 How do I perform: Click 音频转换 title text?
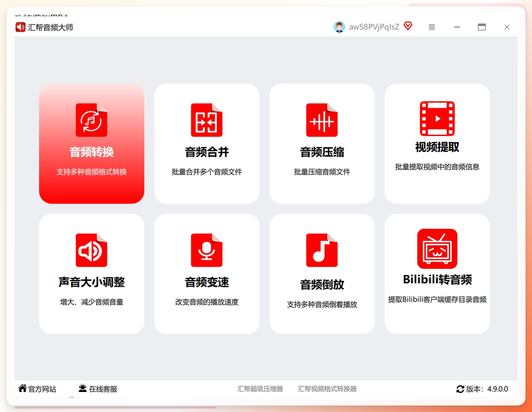tap(91, 152)
